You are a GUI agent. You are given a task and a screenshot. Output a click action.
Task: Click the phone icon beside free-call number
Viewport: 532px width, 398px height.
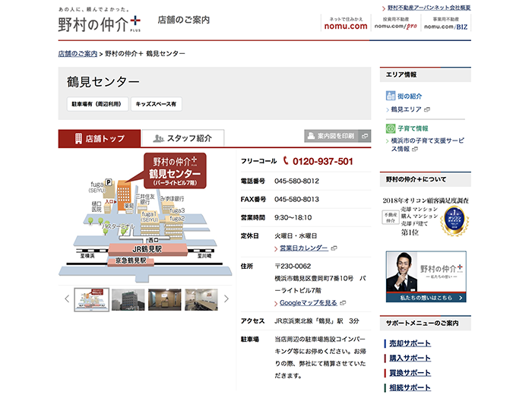[x=286, y=161]
